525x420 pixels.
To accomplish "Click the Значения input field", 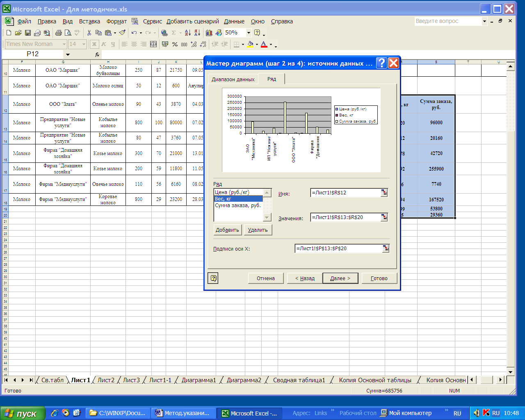I will (346, 217).
